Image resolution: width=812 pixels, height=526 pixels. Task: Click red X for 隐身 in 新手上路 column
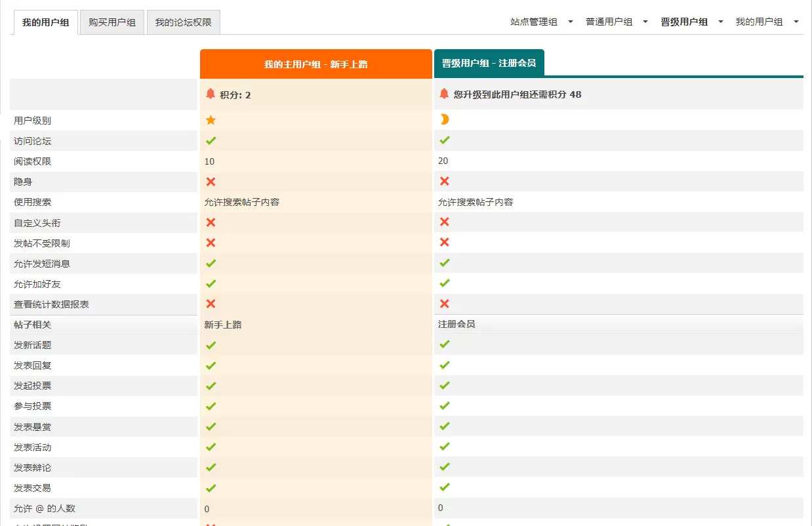tap(211, 182)
